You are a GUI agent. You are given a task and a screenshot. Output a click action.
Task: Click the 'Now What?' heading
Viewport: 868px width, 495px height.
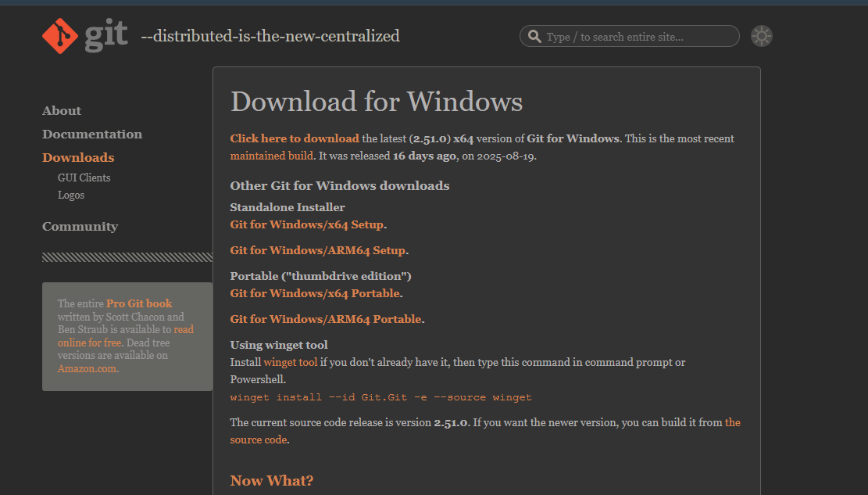272,481
